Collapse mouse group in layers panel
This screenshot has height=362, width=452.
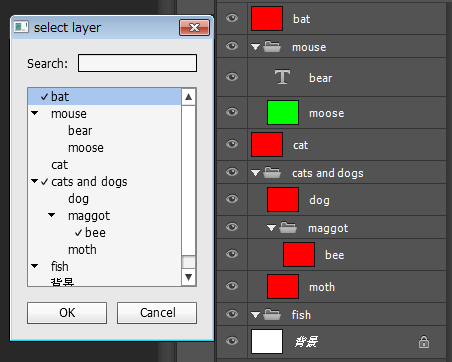(x=256, y=47)
